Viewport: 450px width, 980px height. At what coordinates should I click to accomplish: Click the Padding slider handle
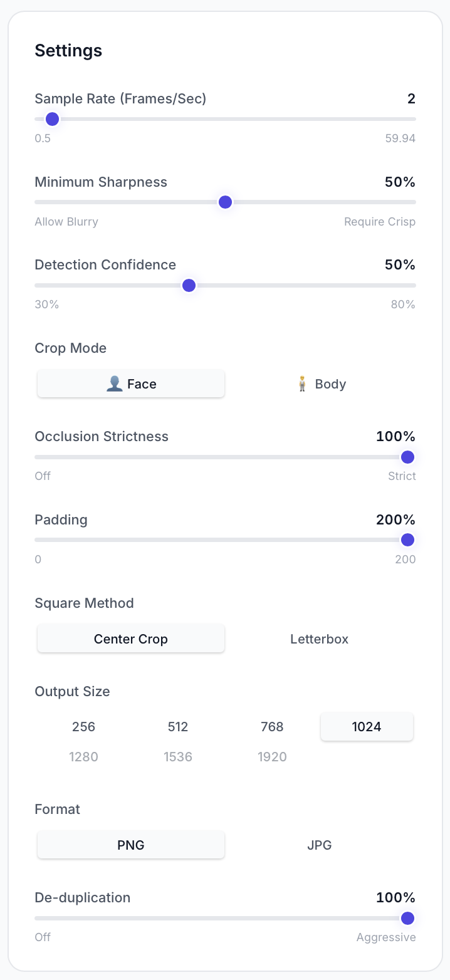407,540
